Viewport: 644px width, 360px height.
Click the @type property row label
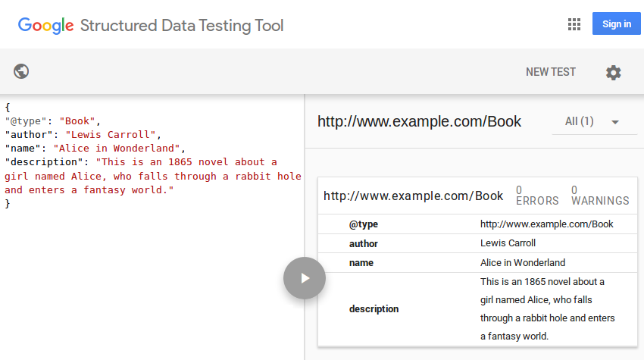pos(364,224)
